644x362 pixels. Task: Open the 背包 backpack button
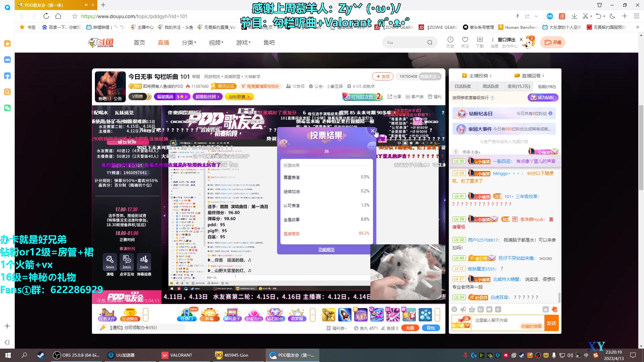(431, 328)
